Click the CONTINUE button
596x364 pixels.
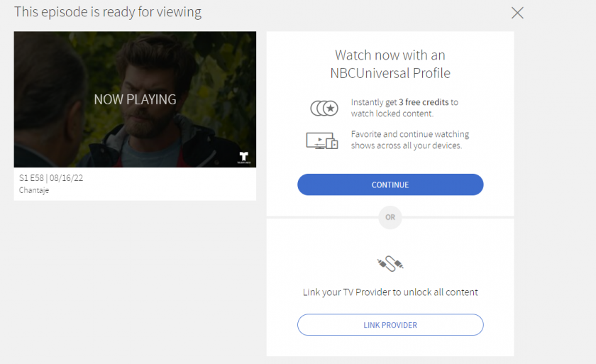coord(390,184)
